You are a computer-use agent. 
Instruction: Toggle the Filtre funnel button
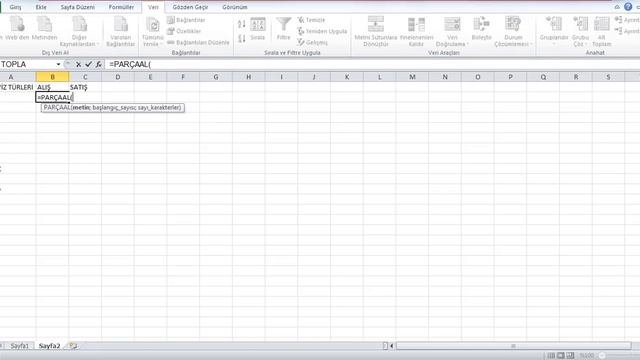tap(283, 29)
